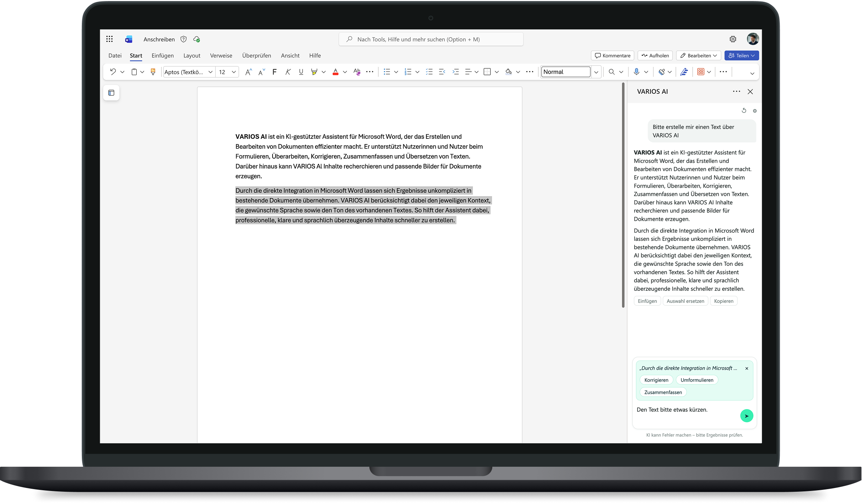Switch to the Verweise tab
The height and width of the screenshot is (504, 862).
pos(221,55)
